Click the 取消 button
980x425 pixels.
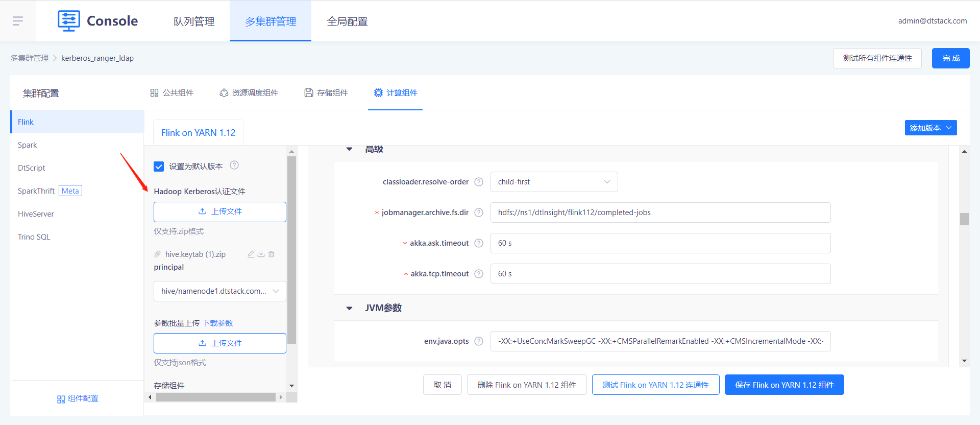coord(443,385)
